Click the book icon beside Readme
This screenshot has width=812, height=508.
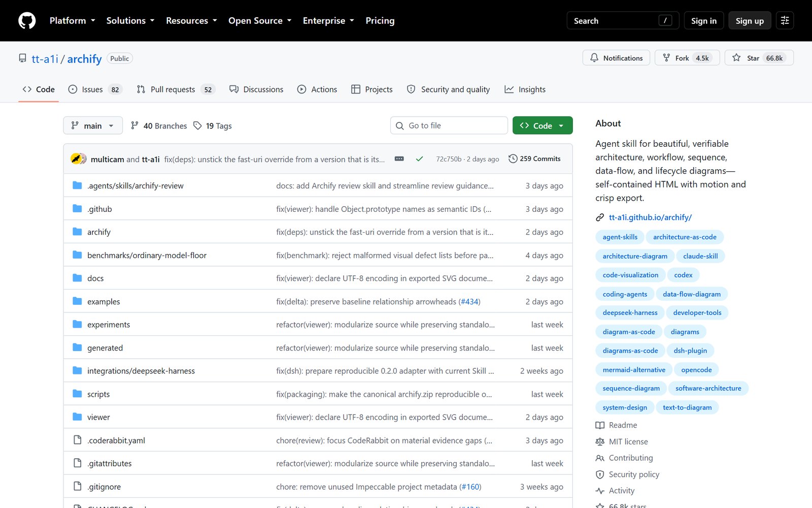click(x=600, y=425)
